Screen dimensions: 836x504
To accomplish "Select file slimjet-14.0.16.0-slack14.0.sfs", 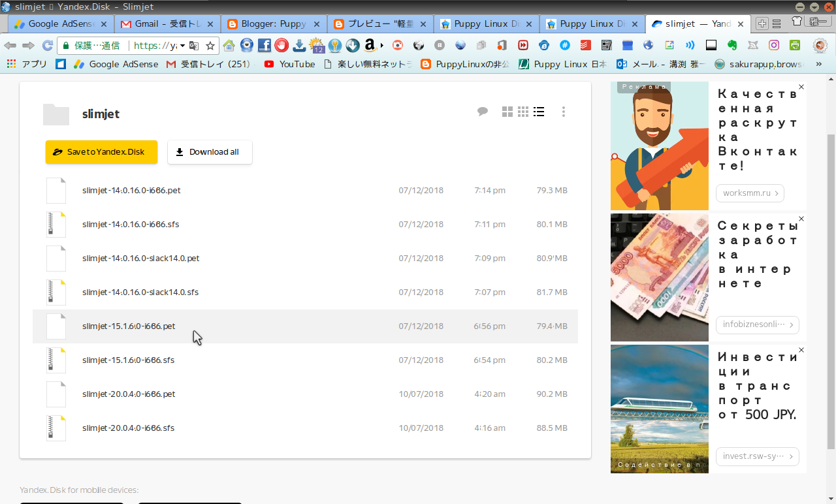I will pos(305,292).
